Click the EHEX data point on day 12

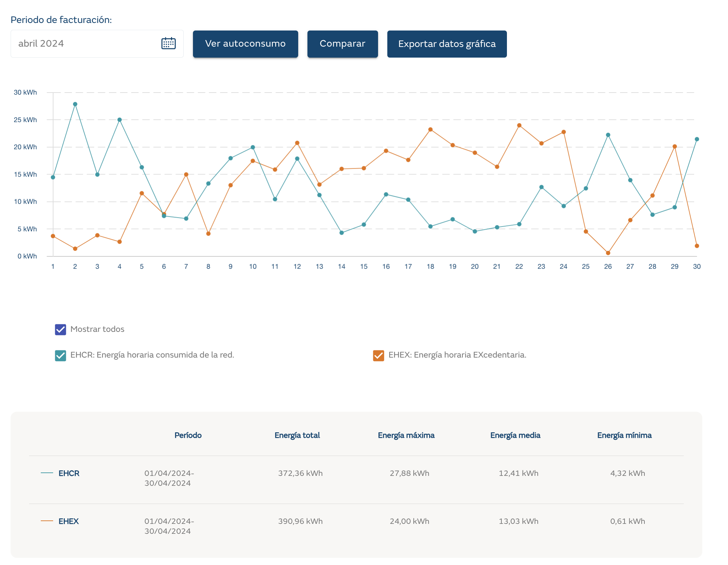tap(297, 143)
